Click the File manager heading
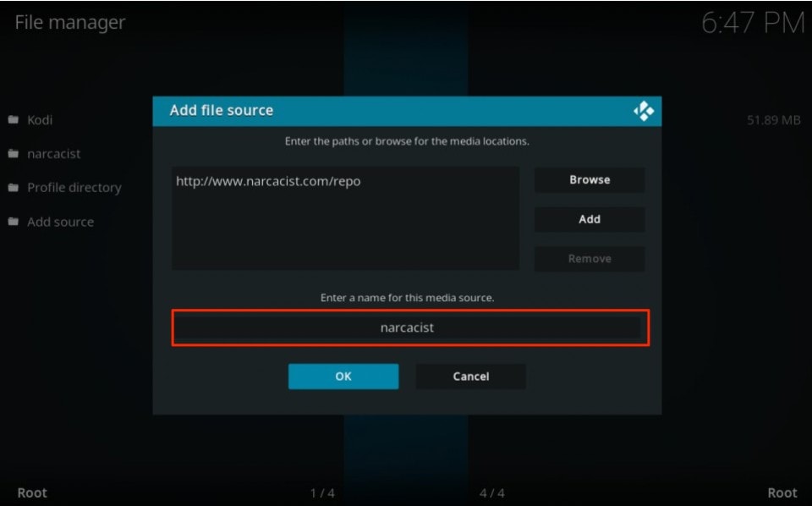This screenshot has height=506, width=812. pyautogui.click(x=70, y=22)
